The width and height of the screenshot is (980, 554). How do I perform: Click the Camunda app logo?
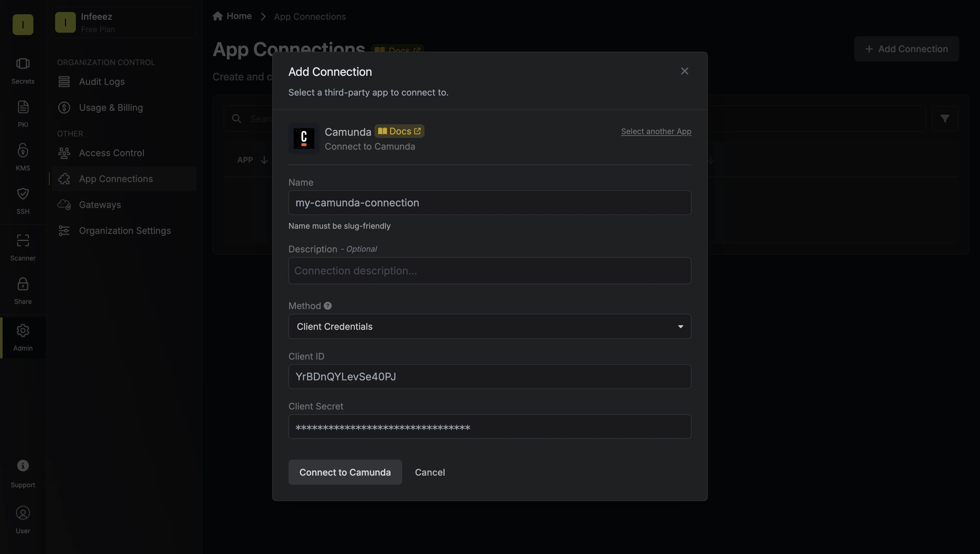[x=304, y=139]
